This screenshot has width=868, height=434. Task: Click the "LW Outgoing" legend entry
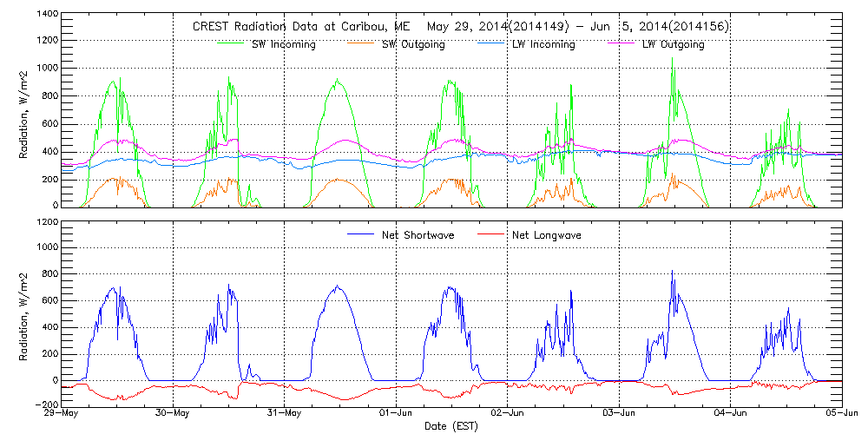(673, 44)
